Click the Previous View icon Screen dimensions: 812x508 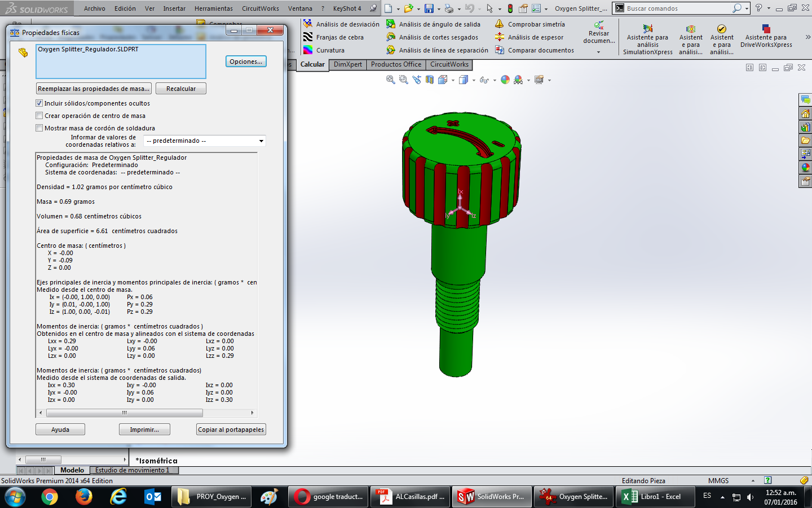pyautogui.click(x=417, y=80)
